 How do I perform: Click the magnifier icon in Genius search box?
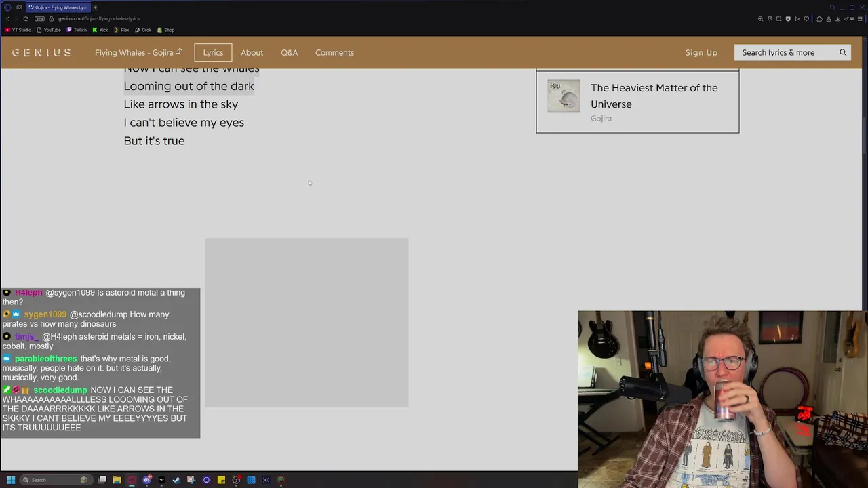pyautogui.click(x=843, y=52)
